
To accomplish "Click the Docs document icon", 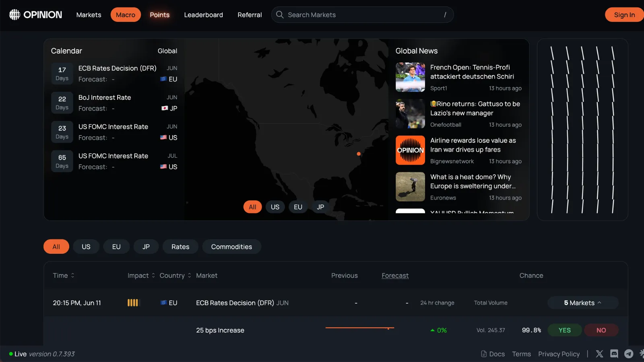I will point(484,354).
